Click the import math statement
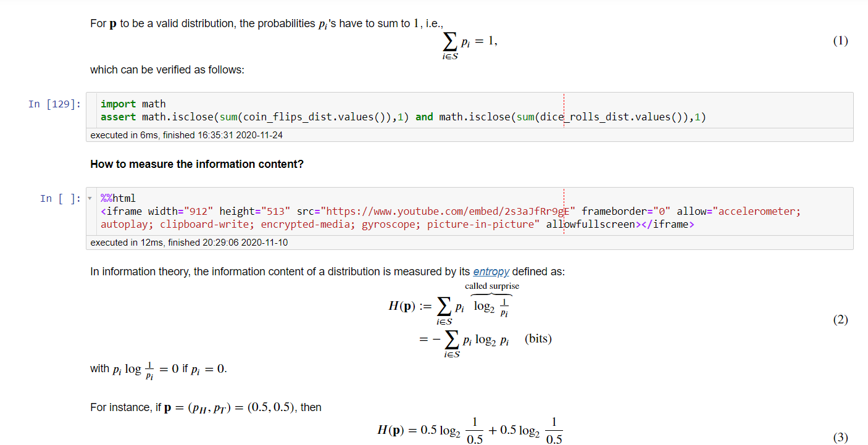This screenshot has width=868, height=445. [x=133, y=103]
